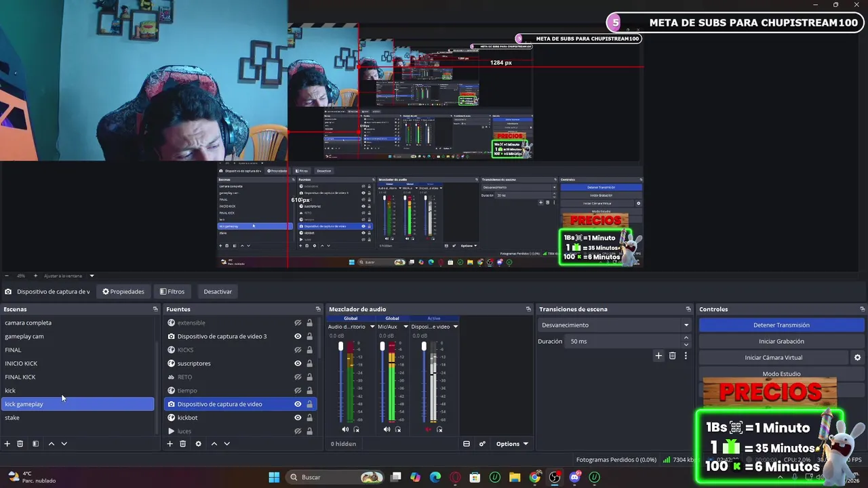Open mixer Options dropdown
This screenshot has width=868, height=488.
pyautogui.click(x=512, y=444)
